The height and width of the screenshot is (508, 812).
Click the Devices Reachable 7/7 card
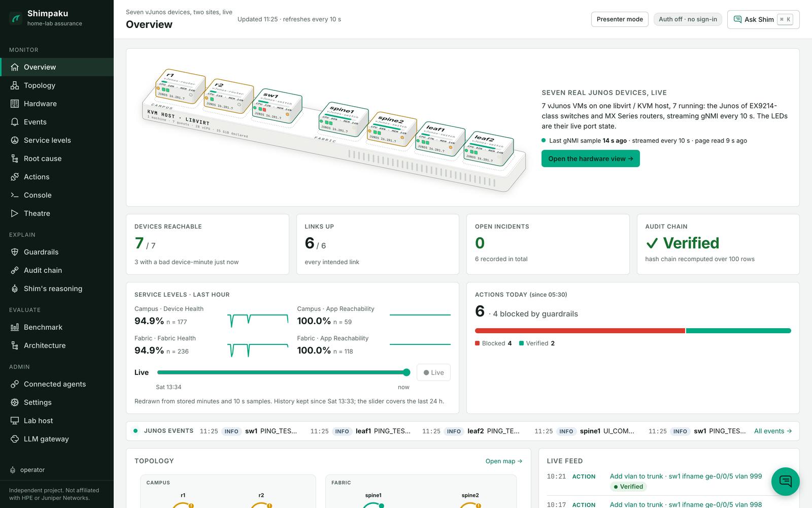point(208,244)
